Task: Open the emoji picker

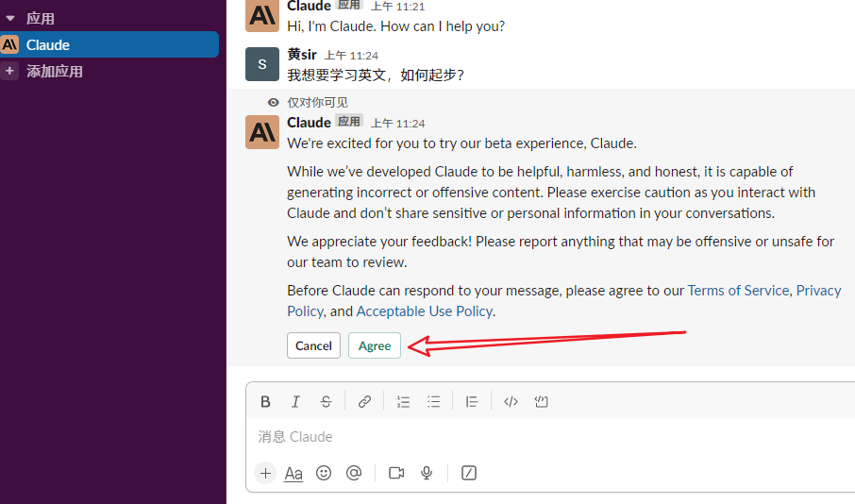Action: [324, 473]
